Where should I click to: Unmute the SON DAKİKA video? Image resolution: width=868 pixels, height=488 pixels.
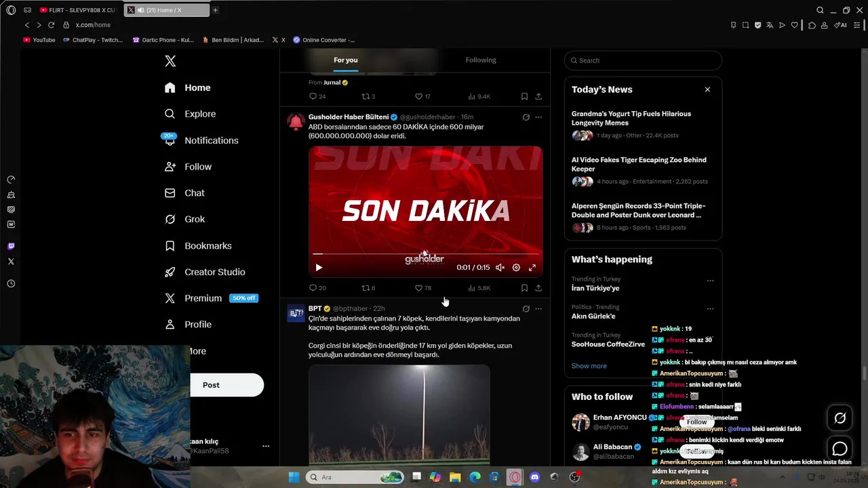(500, 268)
